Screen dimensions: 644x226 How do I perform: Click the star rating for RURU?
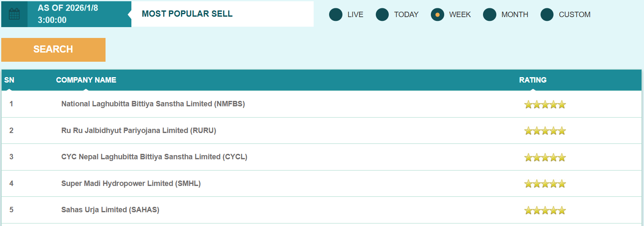coord(545,131)
